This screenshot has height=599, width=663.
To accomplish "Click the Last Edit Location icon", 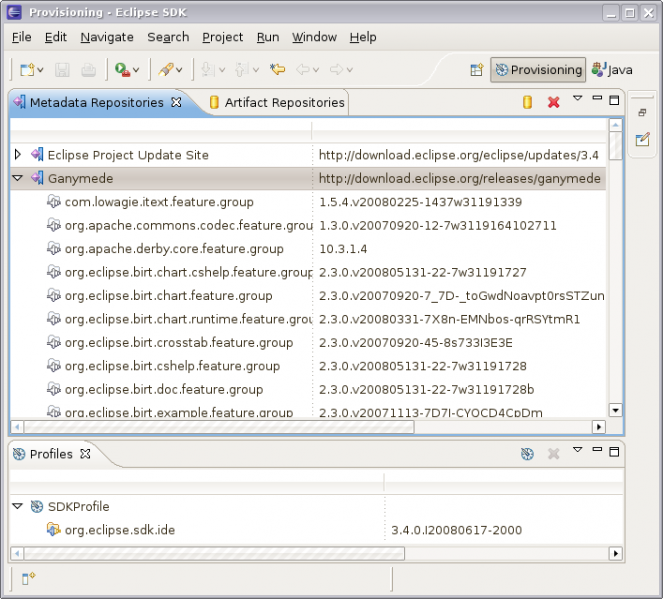I will [x=278, y=69].
